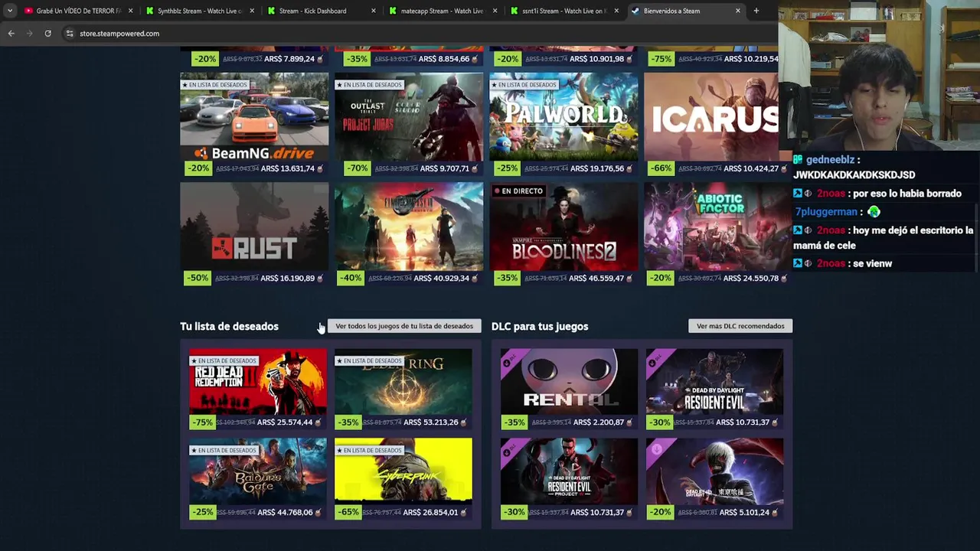This screenshot has height=551, width=980.
Task: Click the -75% badge on Red Dead Redemption
Action: coord(203,422)
